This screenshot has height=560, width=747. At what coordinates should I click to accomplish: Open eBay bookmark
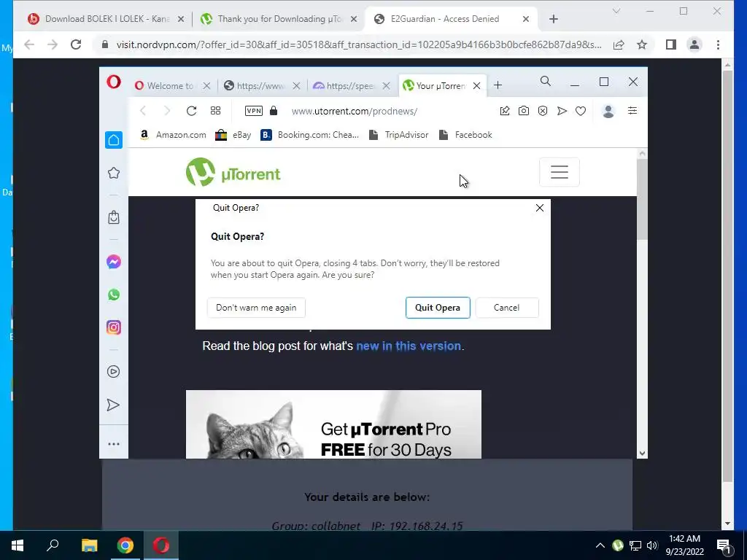click(233, 135)
